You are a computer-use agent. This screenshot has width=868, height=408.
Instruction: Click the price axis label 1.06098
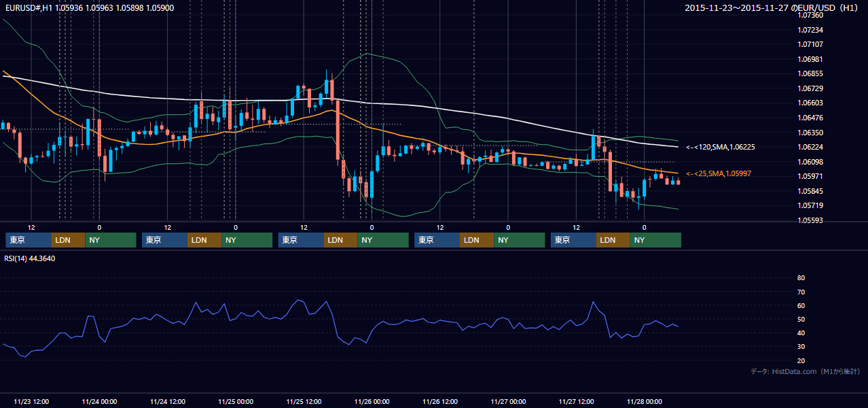tap(810, 162)
